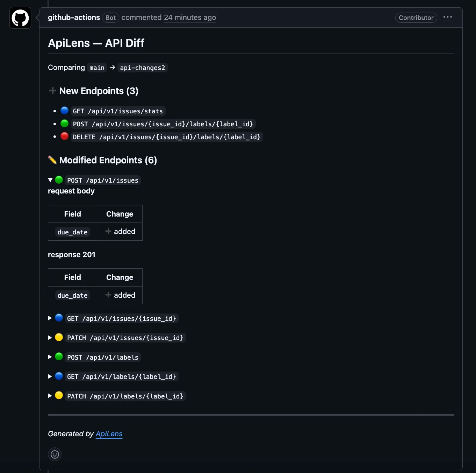Click the plus icon beside New Endpoints
Screen dimensions: 476x473
tap(52, 91)
